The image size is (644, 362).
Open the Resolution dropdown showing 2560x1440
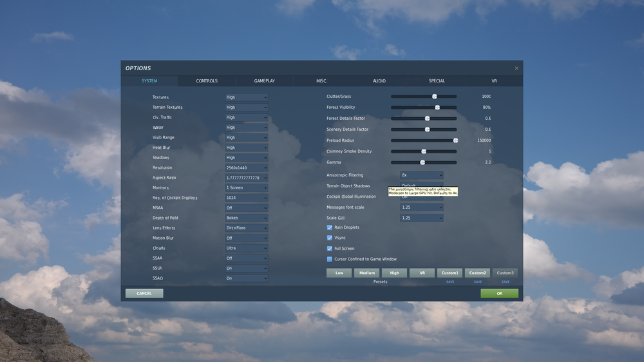(247, 167)
